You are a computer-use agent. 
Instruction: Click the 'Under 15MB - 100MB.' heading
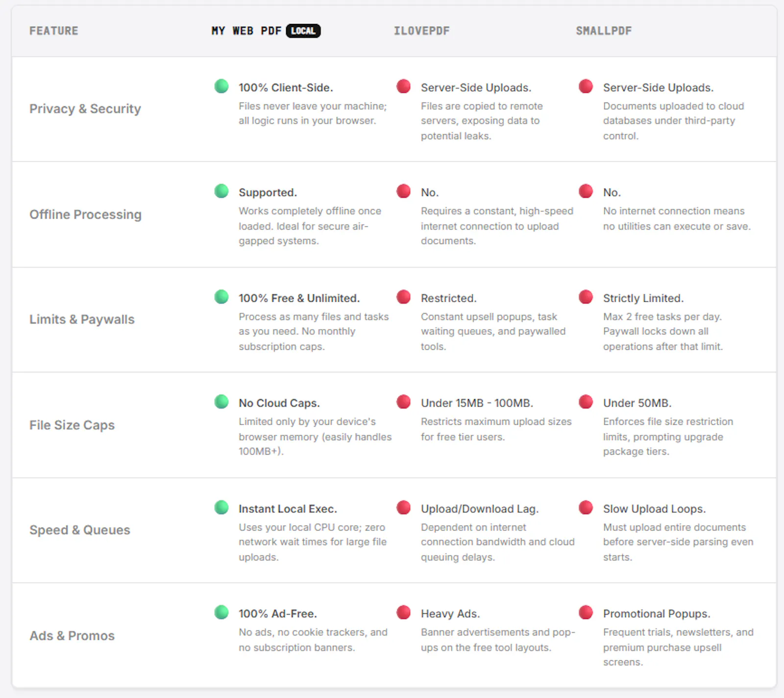(477, 403)
